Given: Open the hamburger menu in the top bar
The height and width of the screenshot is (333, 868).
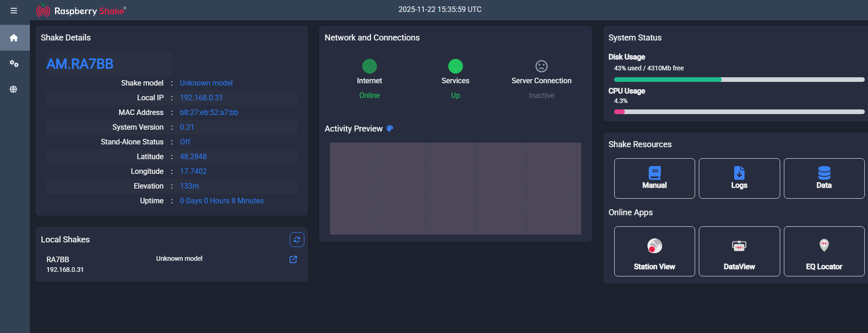Looking at the screenshot, I should [x=14, y=11].
